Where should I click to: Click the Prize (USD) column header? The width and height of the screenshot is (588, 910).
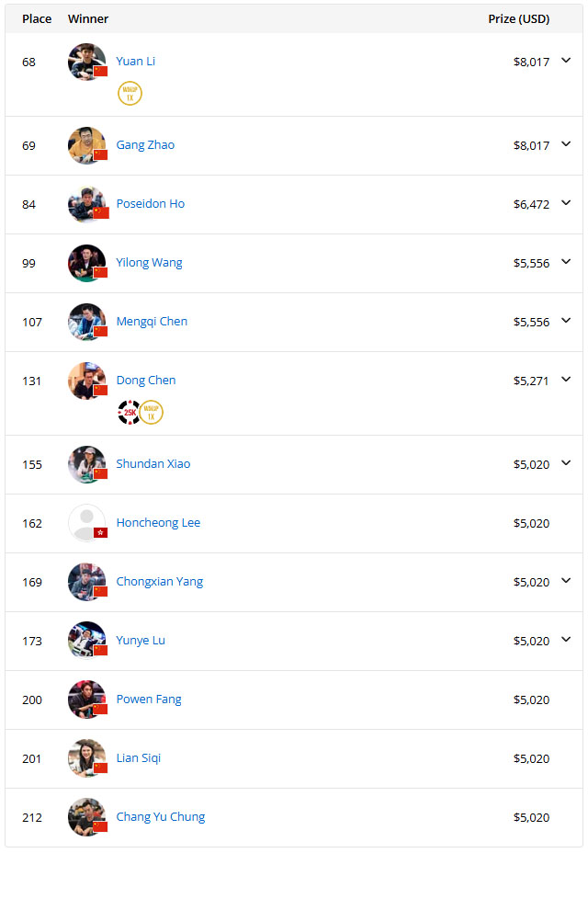[518, 19]
